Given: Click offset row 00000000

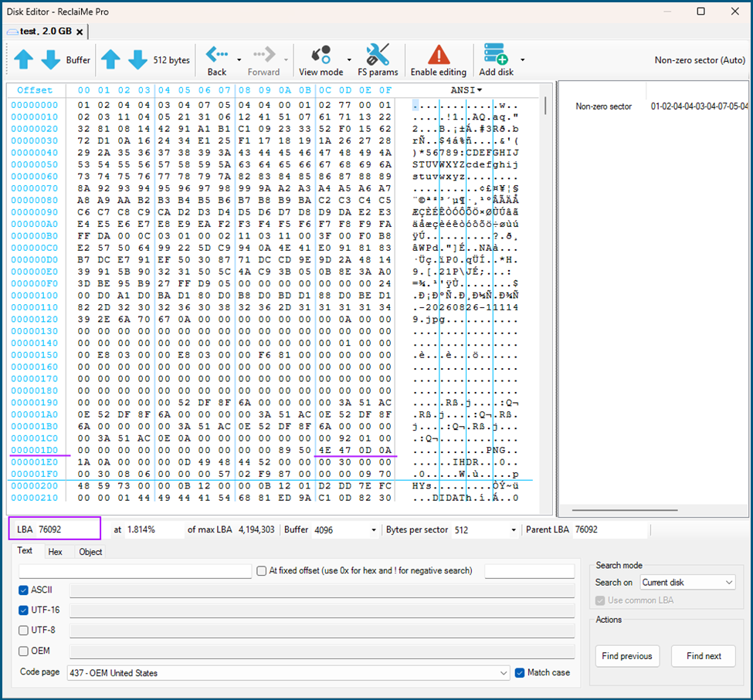Looking at the screenshot, I should pyautogui.click(x=35, y=105).
